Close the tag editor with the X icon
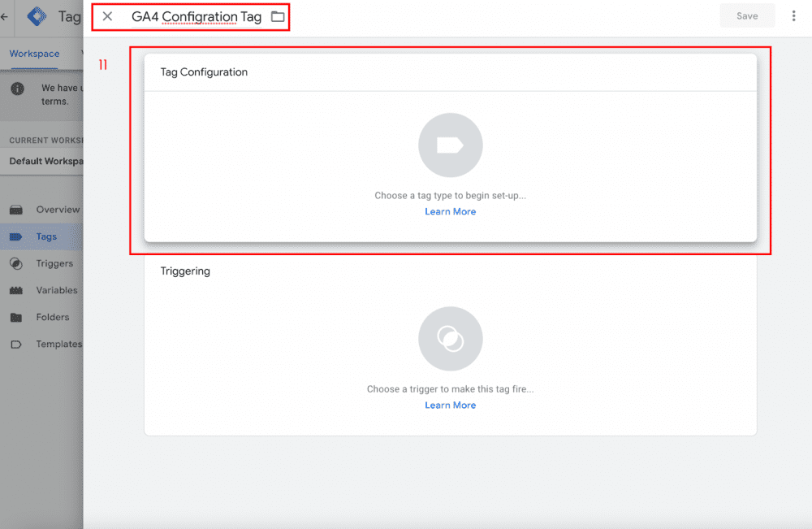 (107, 16)
